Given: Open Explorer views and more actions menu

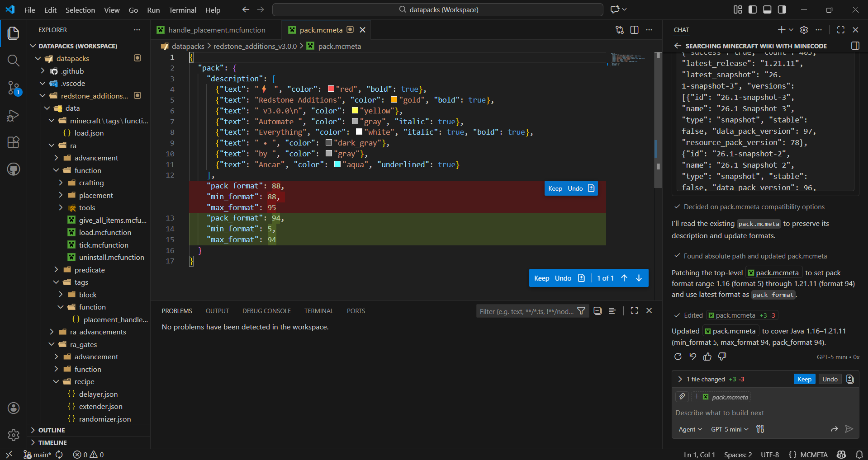Looking at the screenshot, I should tap(137, 30).
